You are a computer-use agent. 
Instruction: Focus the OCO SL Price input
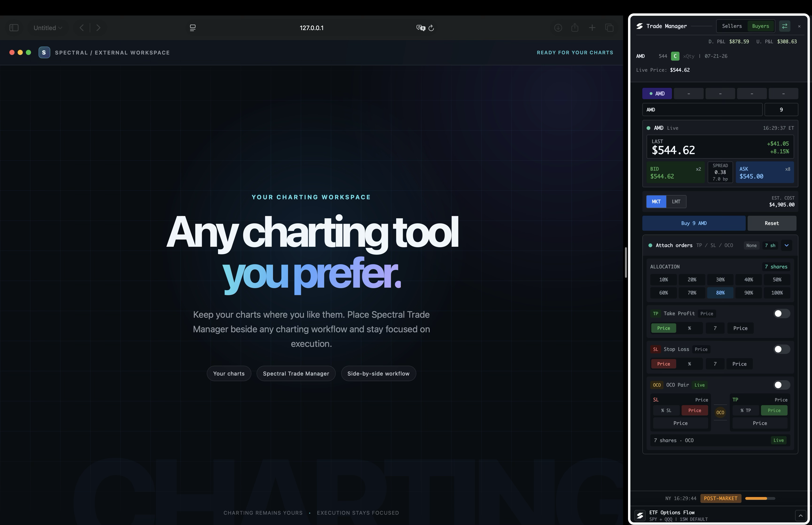coord(680,423)
